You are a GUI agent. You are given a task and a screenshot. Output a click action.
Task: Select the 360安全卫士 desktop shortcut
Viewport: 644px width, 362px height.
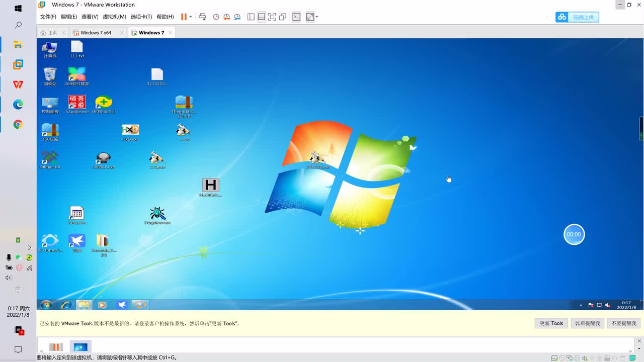click(x=104, y=105)
